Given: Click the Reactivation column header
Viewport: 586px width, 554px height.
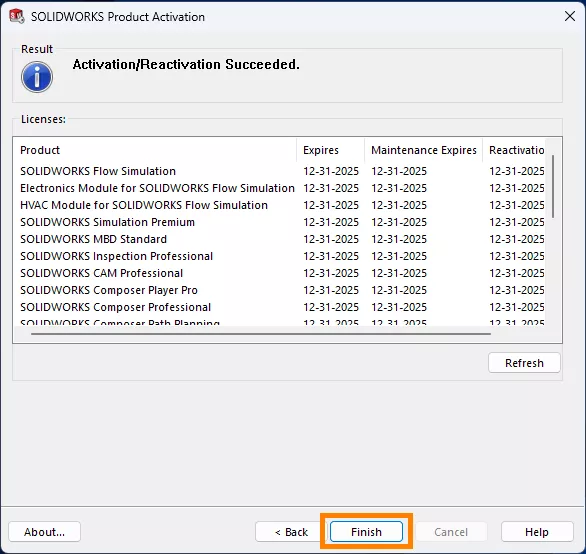Looking at the screenshot, I should 514,150.
